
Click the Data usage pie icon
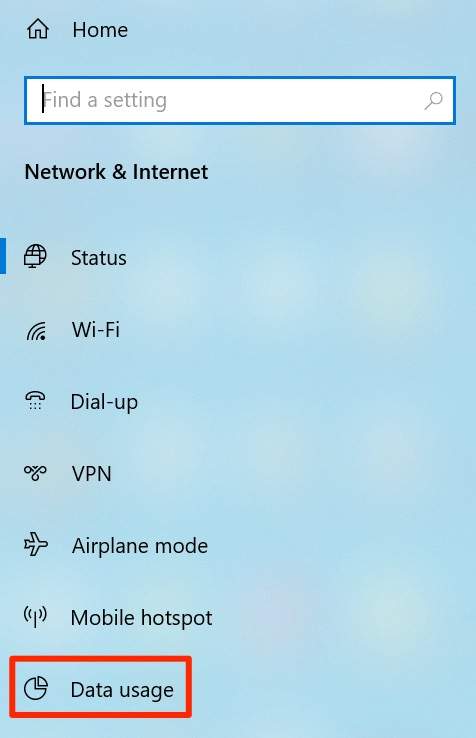[x=36, y=689]
